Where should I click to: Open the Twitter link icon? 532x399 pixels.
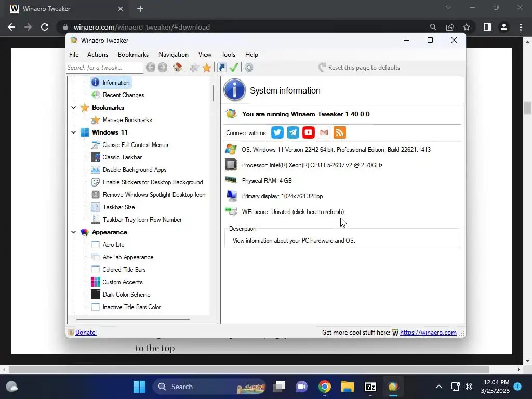(277, 132)
